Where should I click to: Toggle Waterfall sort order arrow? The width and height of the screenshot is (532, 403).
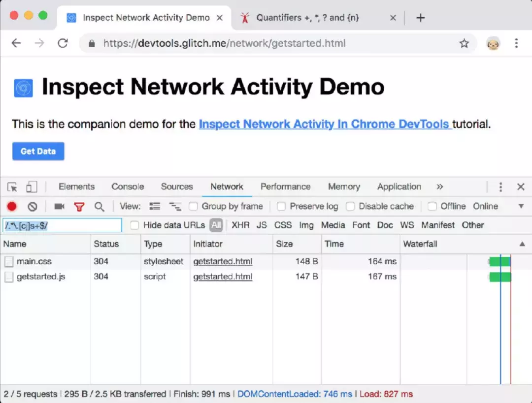point(522,244)
